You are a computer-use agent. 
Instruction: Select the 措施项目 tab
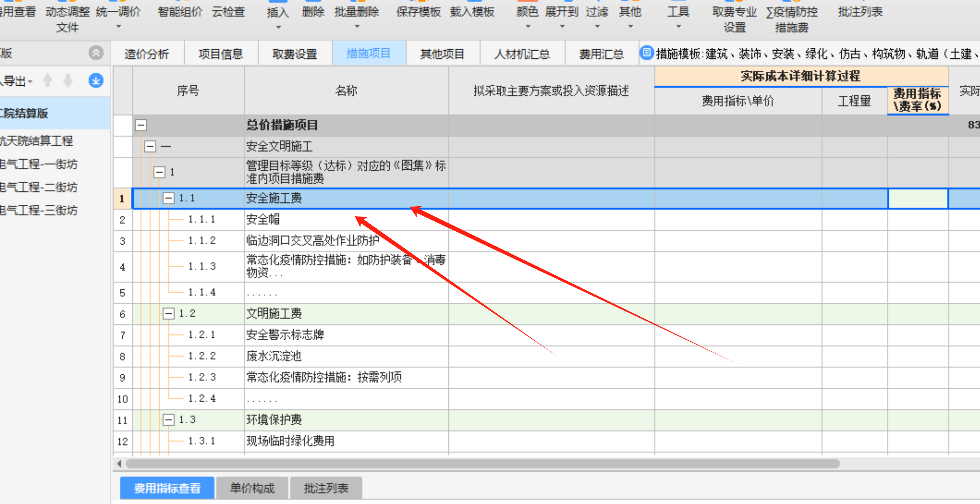369,54
